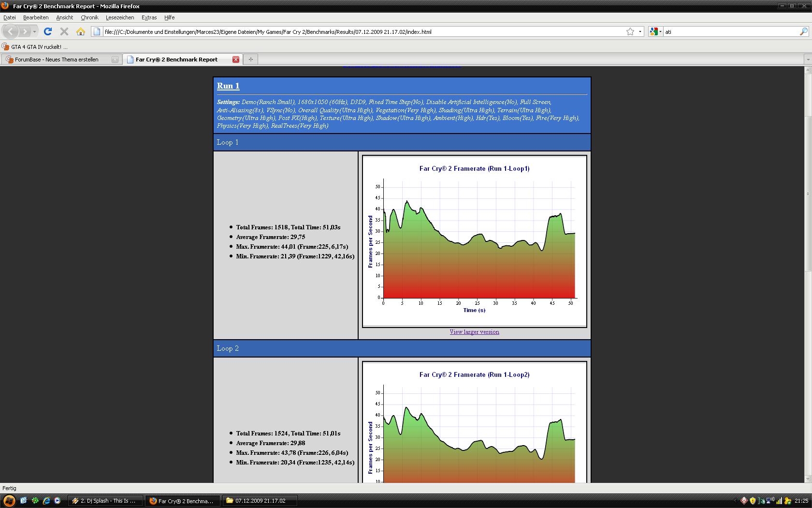Go to the home page icon

point(81,31)
